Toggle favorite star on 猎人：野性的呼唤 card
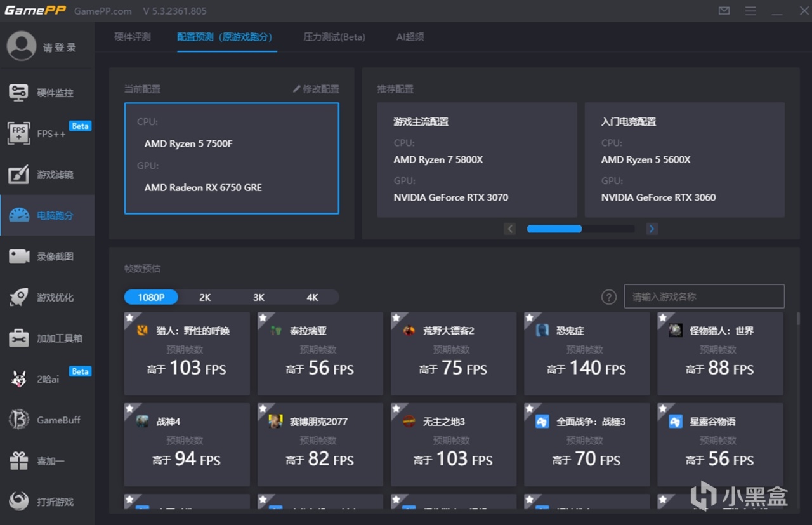 point(129,317)
